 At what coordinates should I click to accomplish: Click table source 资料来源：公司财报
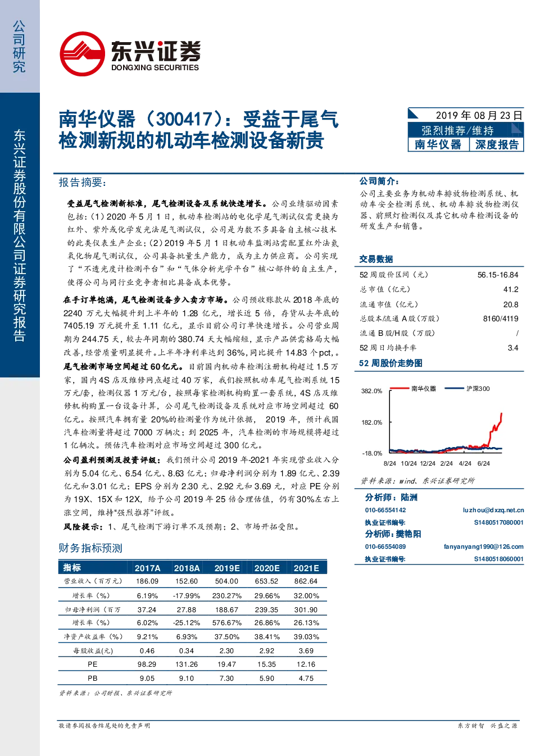pos(115,693)
